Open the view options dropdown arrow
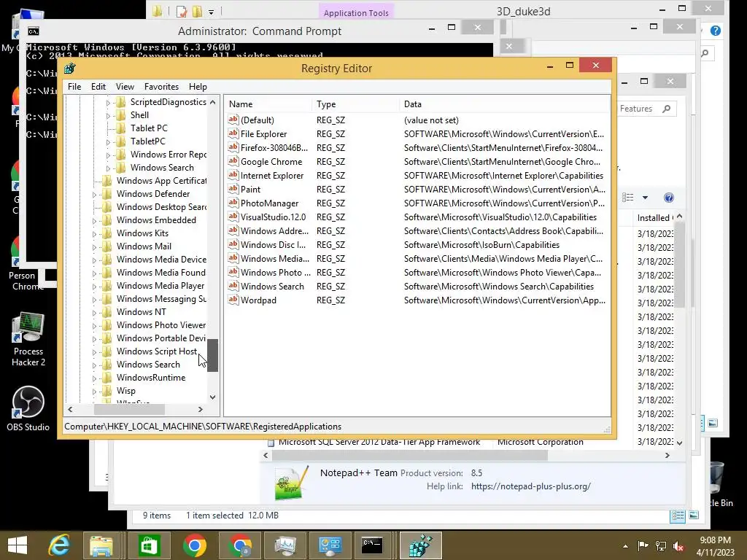Screen dimensions: 747x560 645,198
